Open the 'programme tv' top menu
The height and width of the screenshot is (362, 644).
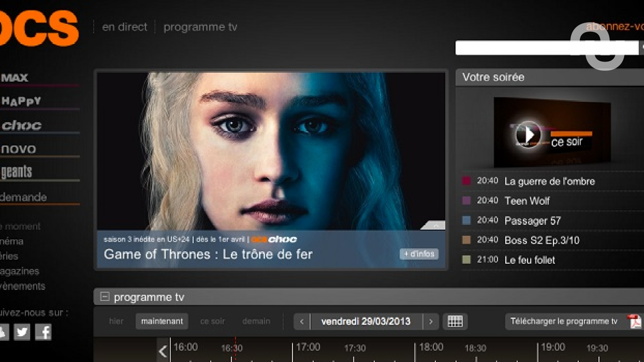click(x=200, y=27)
